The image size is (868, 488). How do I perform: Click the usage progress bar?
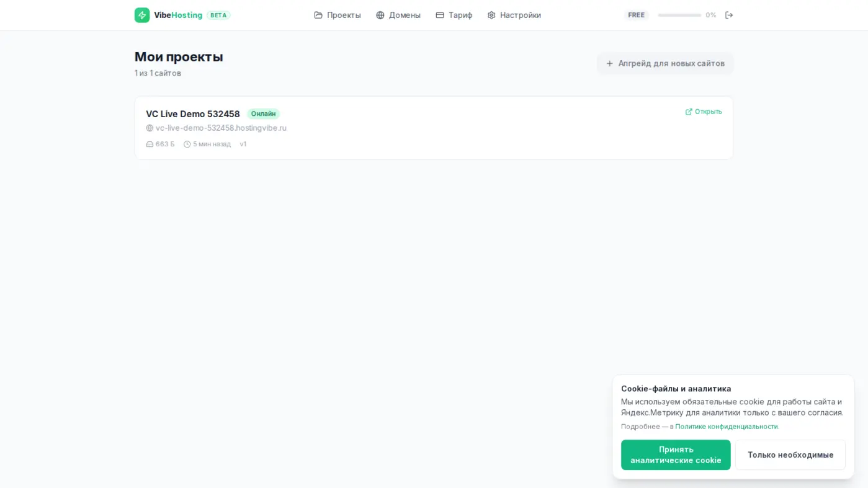pyautogui.click(x=679, y=15)
